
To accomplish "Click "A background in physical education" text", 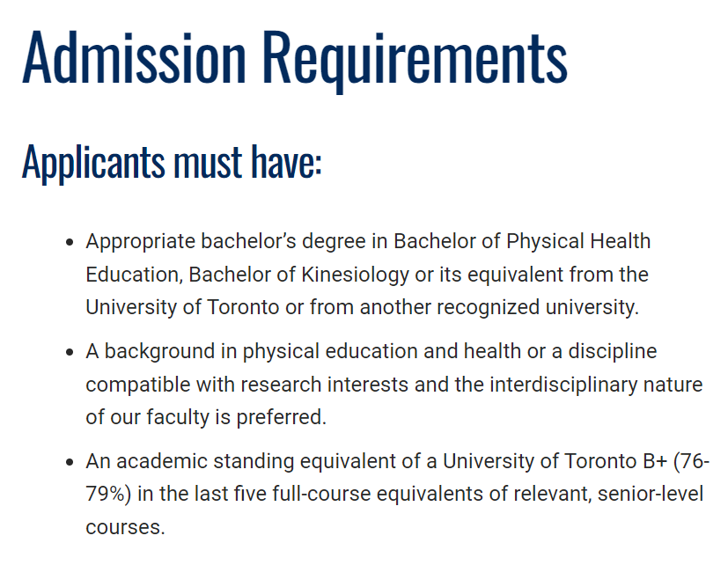I will (236, 351).
